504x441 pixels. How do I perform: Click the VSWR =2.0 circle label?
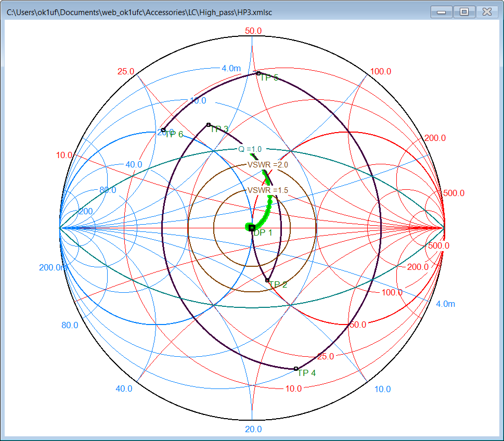point(267,164)
